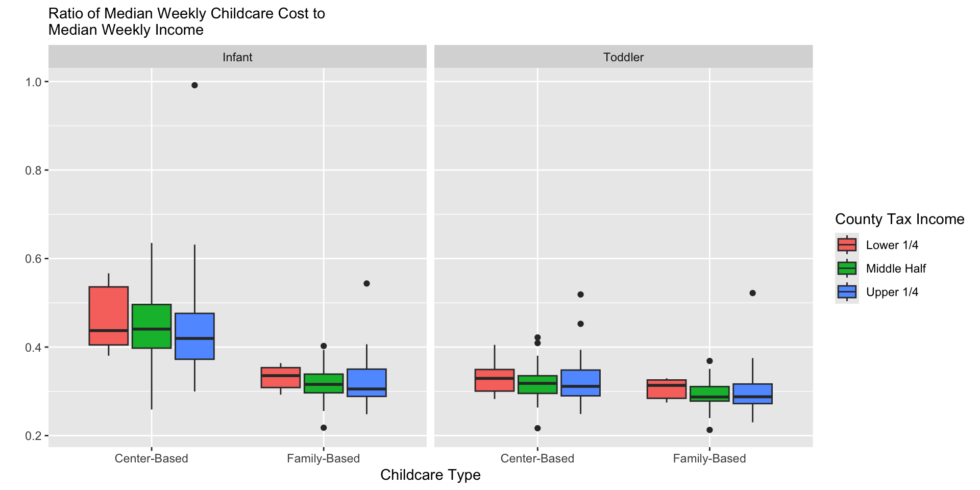This screenshot has height=490, width=980.
Task: Click the Infant panel's Center-Based axis label
Action: (x=151, y=459)
